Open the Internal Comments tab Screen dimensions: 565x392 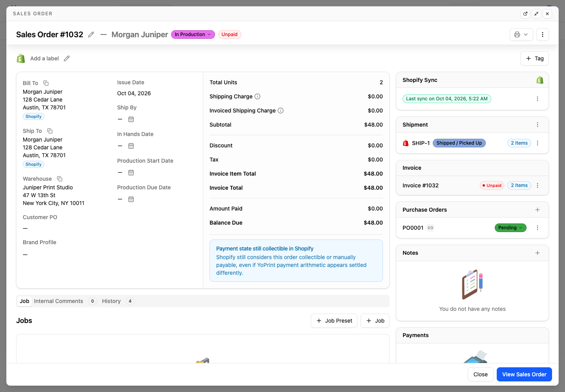[65, 301]
